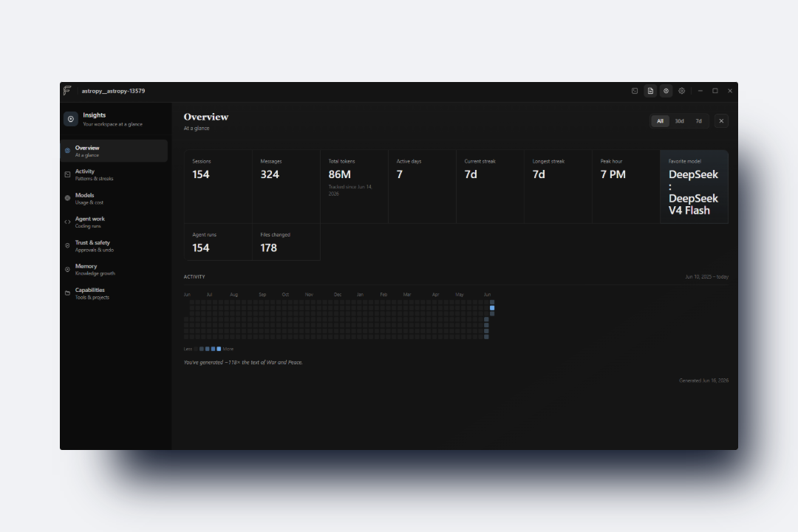Click the Agent work code-brackets icon
The width and height of the screenshot is (798, 532).
67,222
